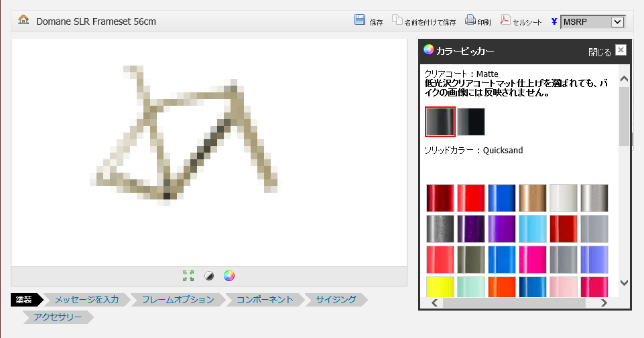Pick the orange swatch
The width and height of the screenshot is (644, 338).
[x=502, y=286]
